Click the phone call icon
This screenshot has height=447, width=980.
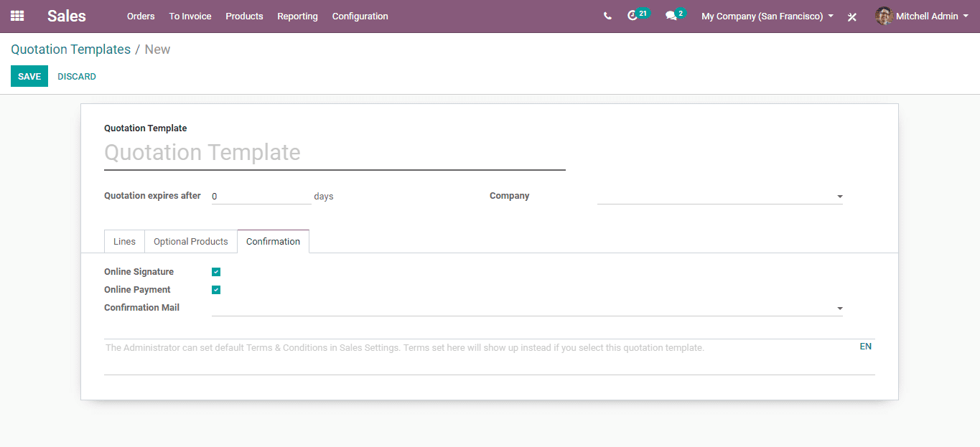pyautogui.click(x=608, y=16)
